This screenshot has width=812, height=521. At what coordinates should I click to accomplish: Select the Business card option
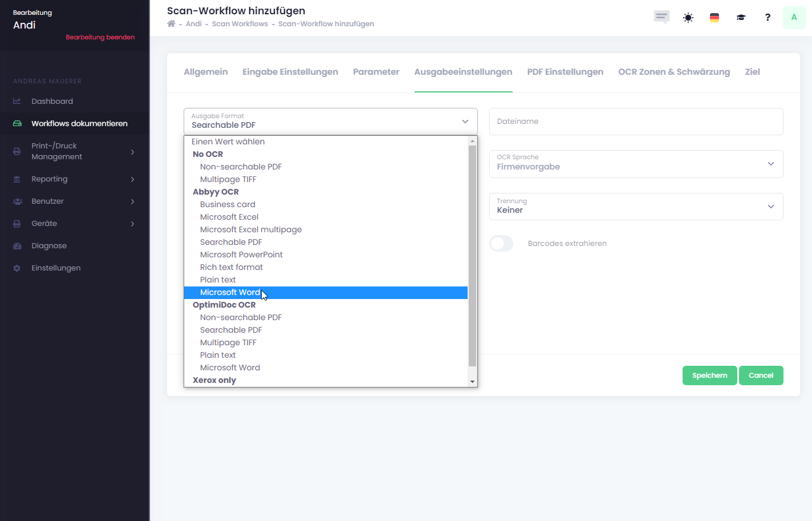[x=326, y=204]
